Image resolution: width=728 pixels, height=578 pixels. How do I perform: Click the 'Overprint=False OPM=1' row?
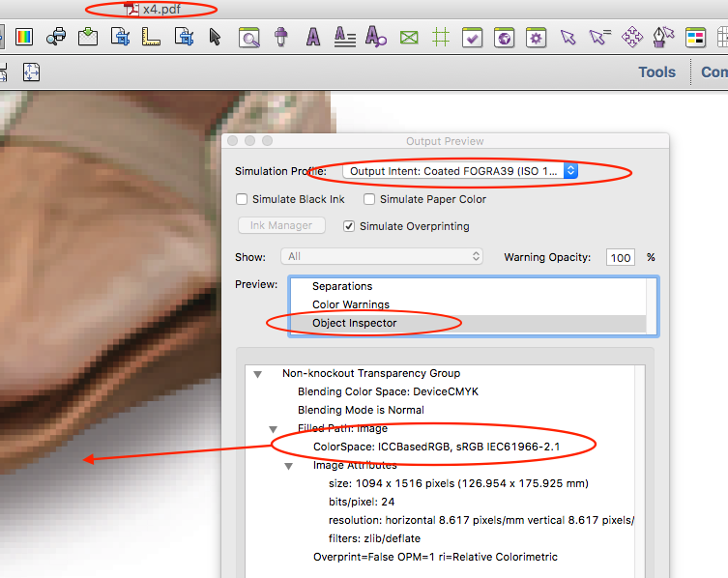435,557
